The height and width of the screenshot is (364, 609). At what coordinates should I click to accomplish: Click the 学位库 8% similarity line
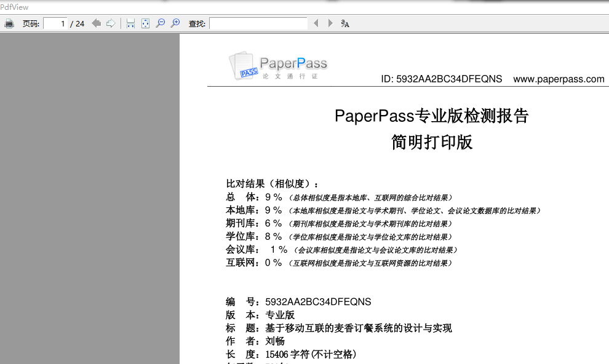(340, 237)
